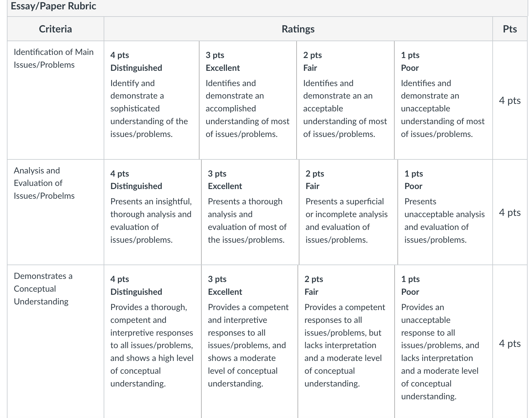Choose 3 pts Excellent for Identification criterion

coord(248,100)
